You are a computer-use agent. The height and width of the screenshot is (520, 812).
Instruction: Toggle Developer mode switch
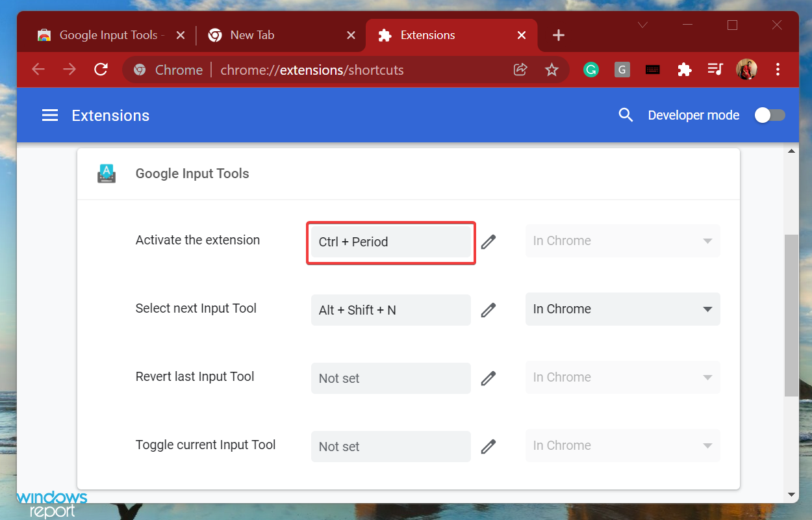(770, 115)
